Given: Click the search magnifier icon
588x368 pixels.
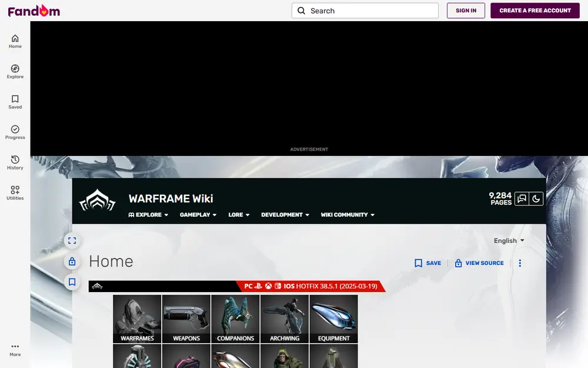Looking at the screenshot, I should coord(301,11).
